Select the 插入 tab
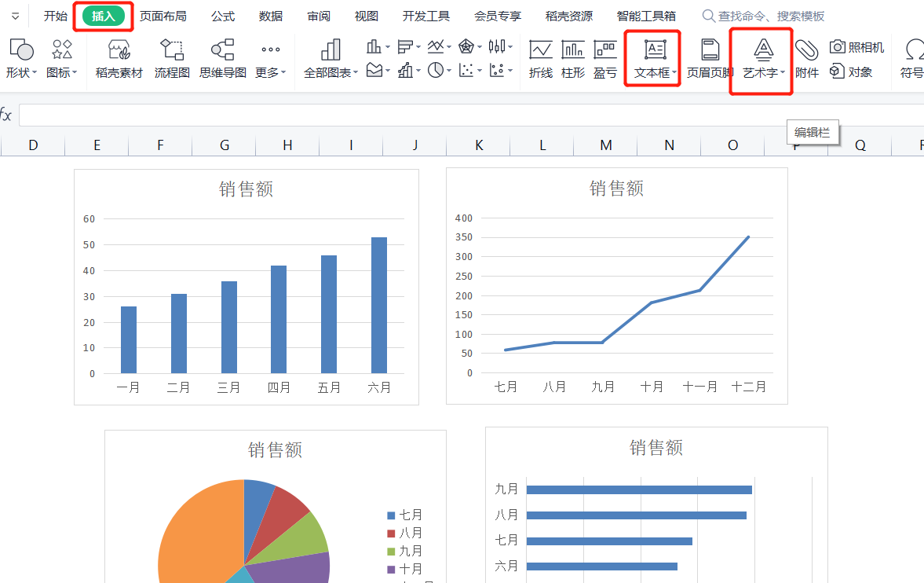This screenshot has height=583, width=924. pos(103,16)
